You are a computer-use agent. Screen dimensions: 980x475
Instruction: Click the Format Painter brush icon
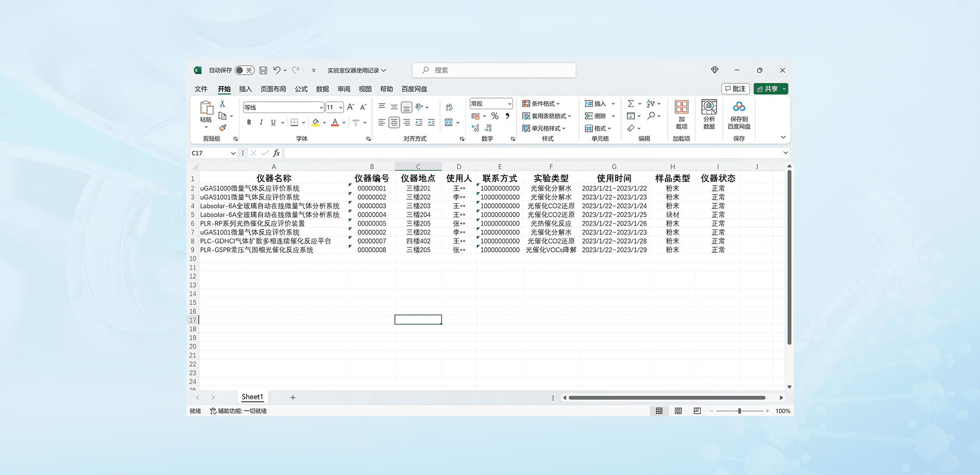click(223, 128)
